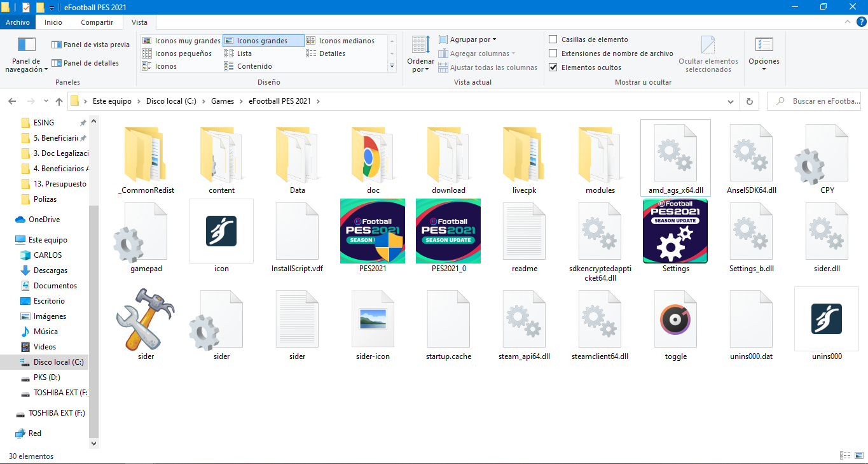This screenshot has width=868, height=464.
Task: Open OneDrive in the navigation pane
Action: pyautogui.click(x=45, y=220)
